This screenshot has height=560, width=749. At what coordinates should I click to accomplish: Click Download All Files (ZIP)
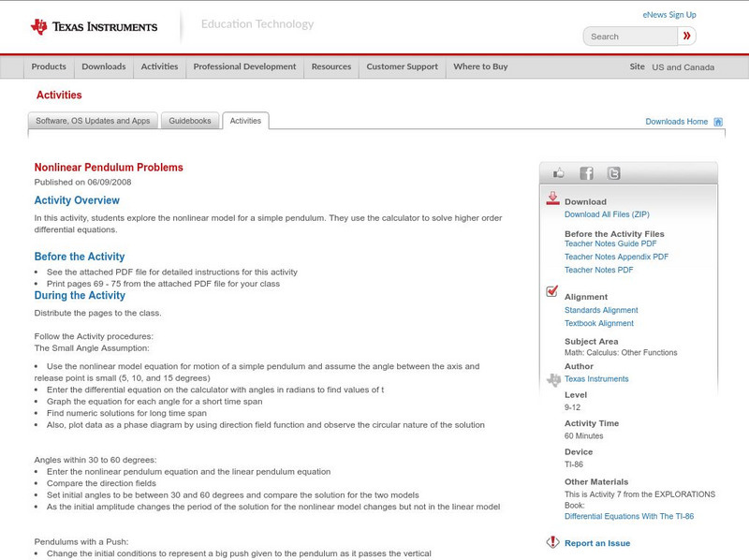[x=607, y=214]
